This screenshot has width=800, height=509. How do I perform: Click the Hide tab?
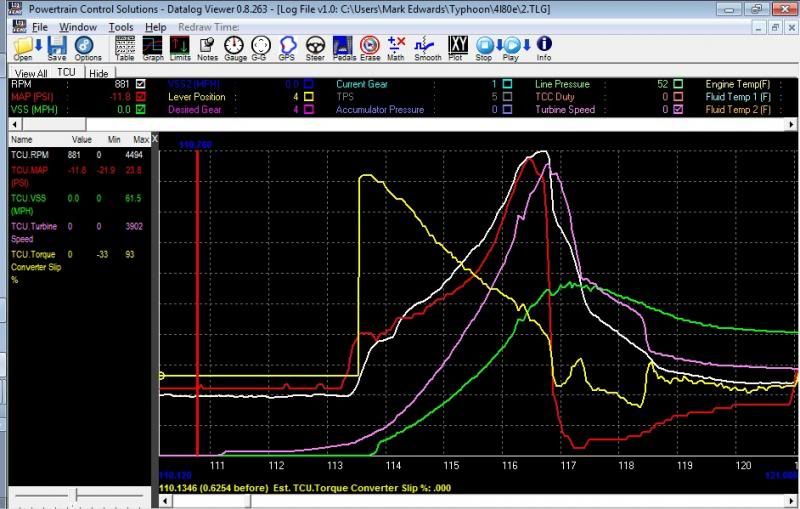(98, 73)
